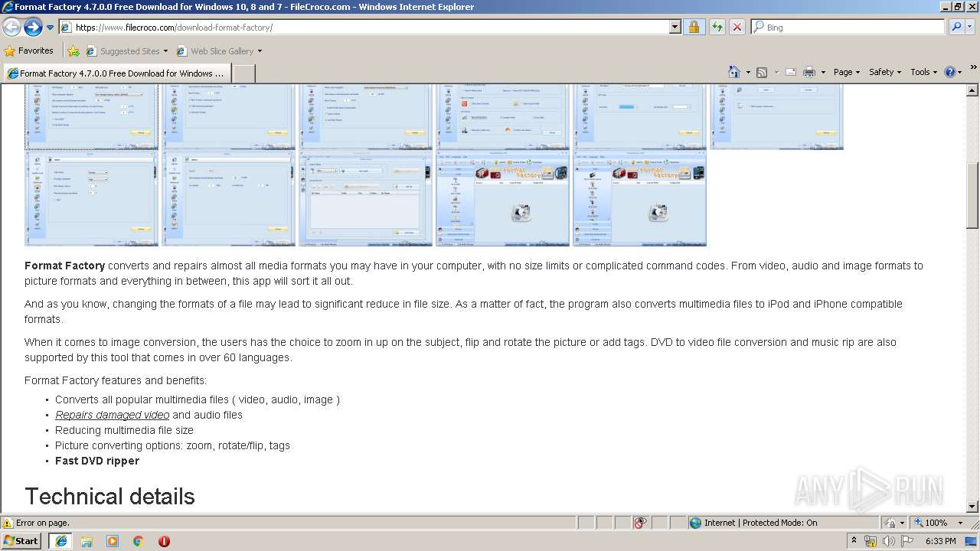Click the status bar security lock icon
This screenshot has width=980, height=551.
tap(890, 523)
